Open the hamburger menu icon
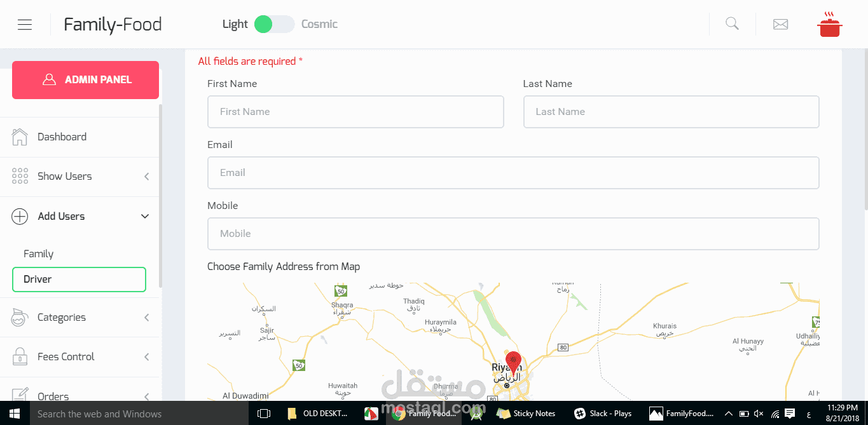This screenshot has width=868, height=425. [25, 25]
